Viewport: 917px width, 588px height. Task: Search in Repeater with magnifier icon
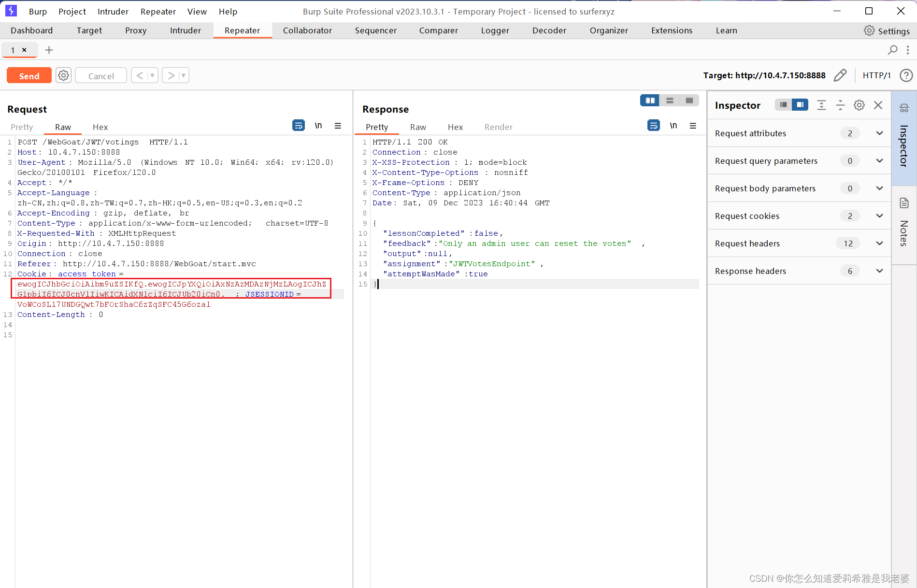coord(893,50)
